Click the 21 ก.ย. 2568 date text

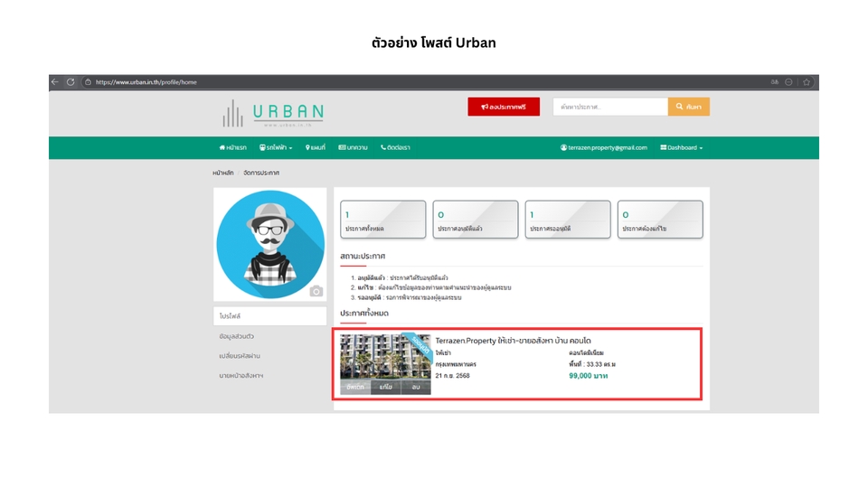click(452, 376)
